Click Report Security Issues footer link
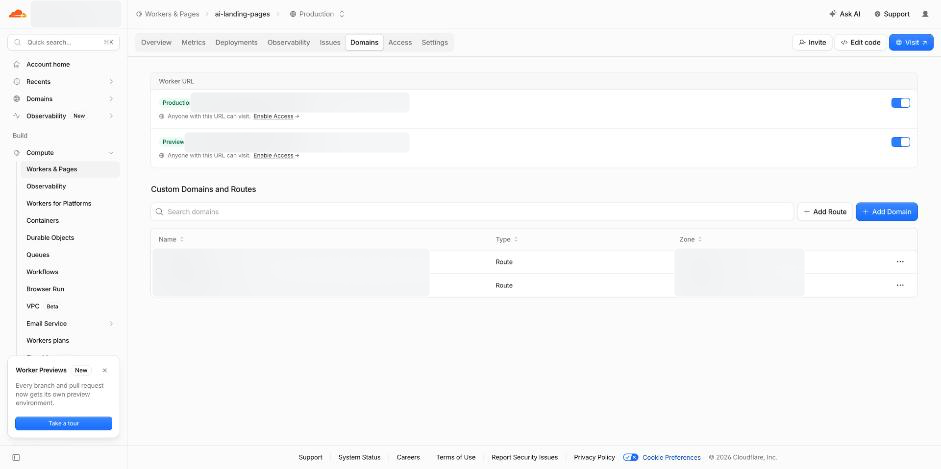941x469 pixels. click(x=525, y=458)
